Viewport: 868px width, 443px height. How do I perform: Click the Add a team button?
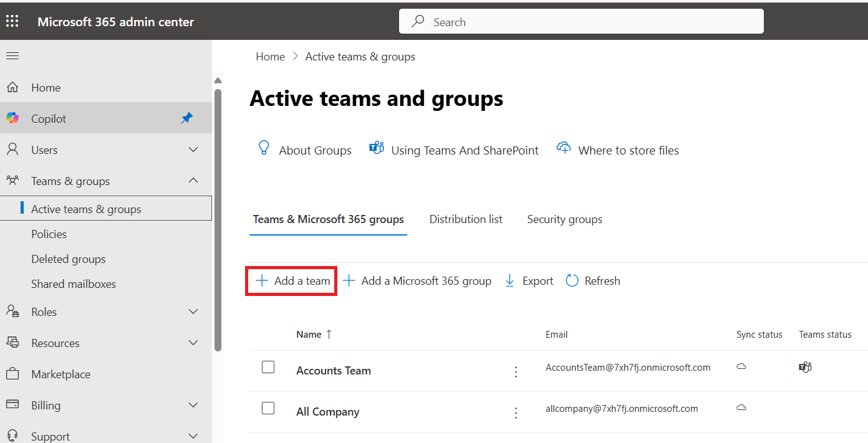coord(292,281)
